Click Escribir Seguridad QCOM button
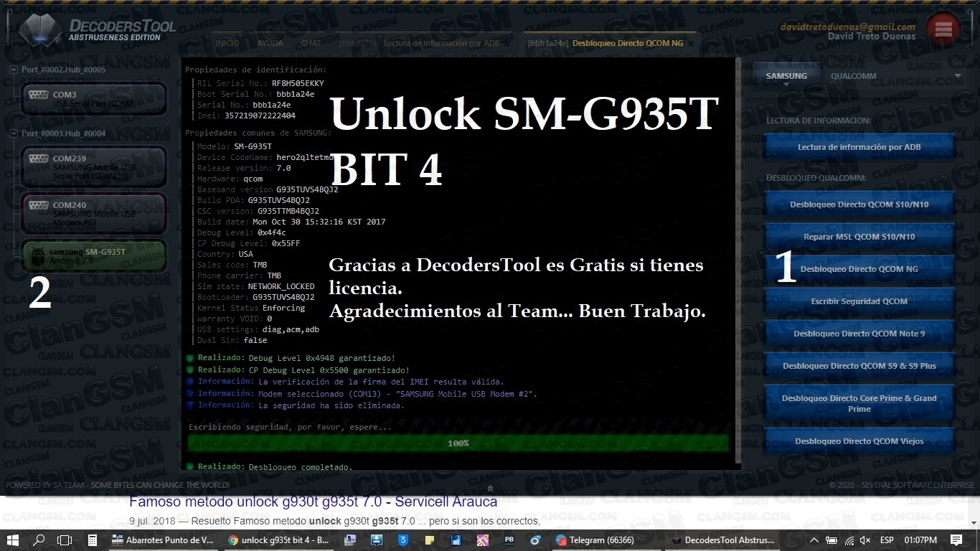The height and width of the screenshot is (551, 980). click(859, 301)
